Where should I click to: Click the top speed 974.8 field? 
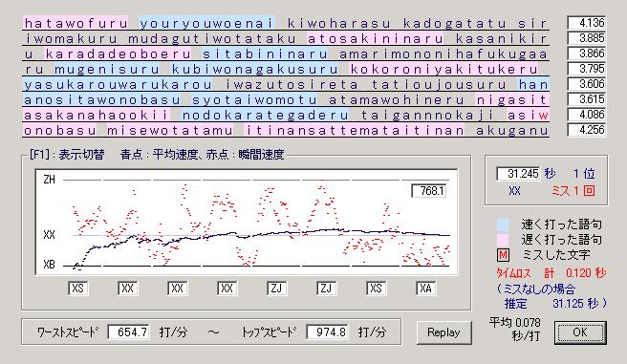coord(328,332)
